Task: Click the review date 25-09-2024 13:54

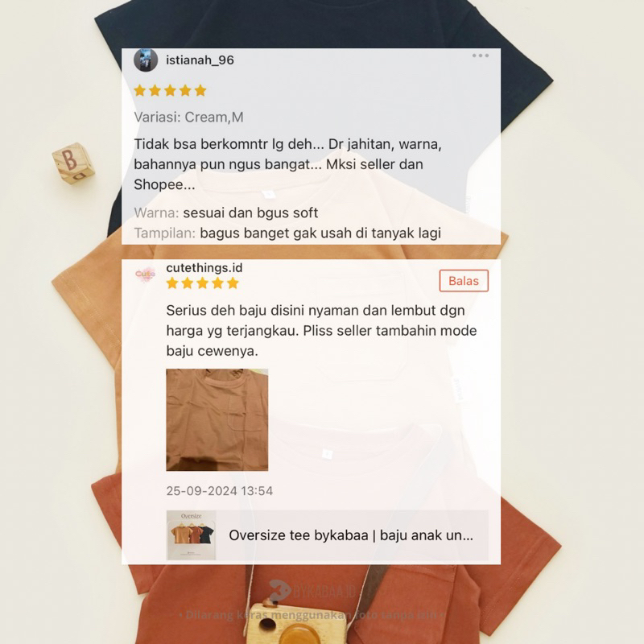Action: (219, 491)
